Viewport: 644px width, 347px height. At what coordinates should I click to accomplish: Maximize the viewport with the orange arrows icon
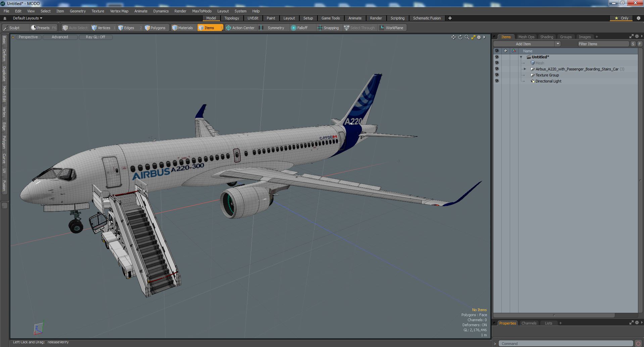coord(473,37)
